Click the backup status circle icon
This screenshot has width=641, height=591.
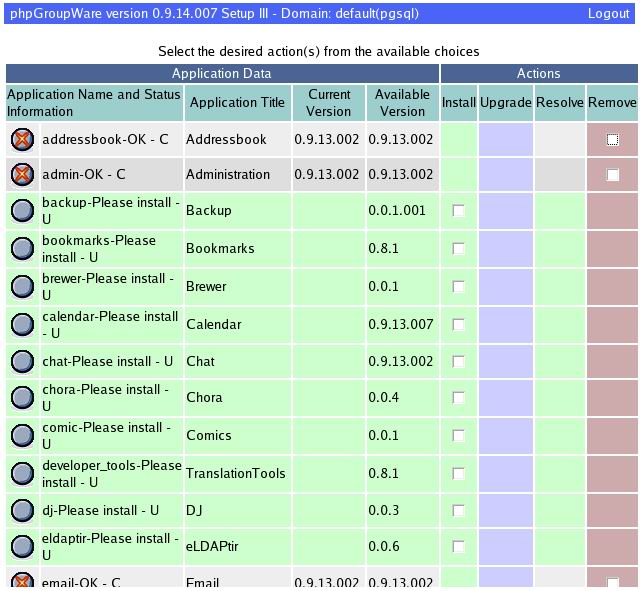pyautogui.click(x=22, y=211)
